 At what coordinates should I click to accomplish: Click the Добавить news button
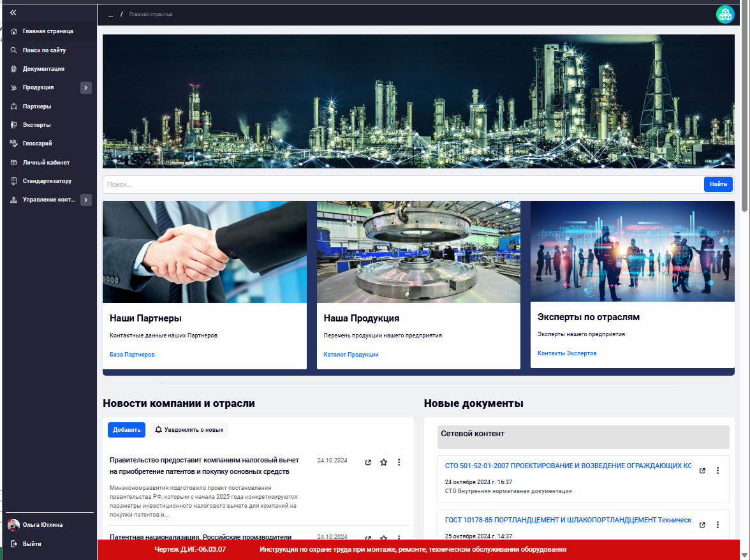click(126, 430)
